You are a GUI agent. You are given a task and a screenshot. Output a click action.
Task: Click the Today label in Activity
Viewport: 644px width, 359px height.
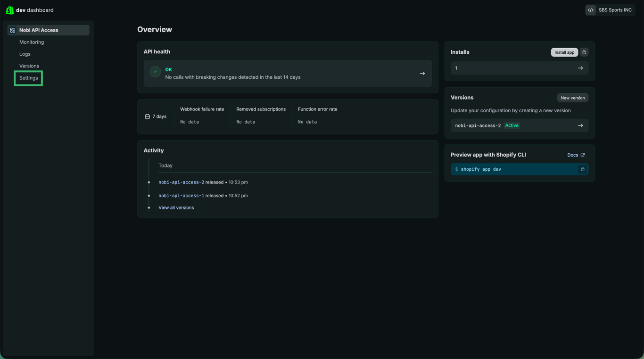click(x=165, y=166)
